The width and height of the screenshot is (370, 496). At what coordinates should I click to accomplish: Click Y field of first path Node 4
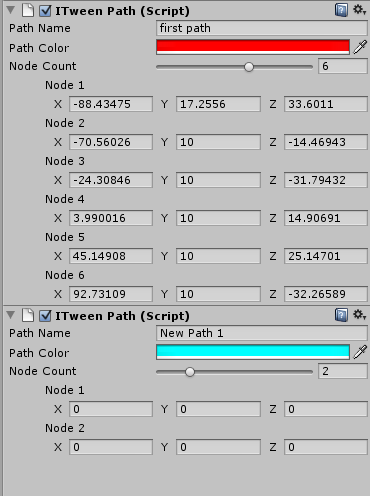coord(218,218)
